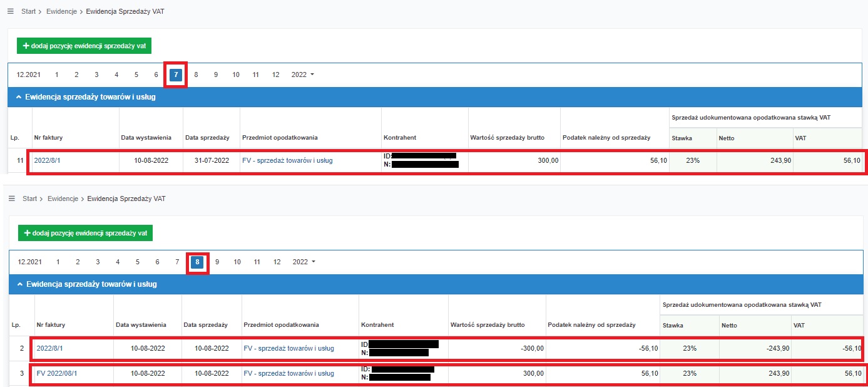This screenshot has width=868, height=387.
Task: Click 'Nr faktury' column header in lower table
Action: (x=51, y=325)
